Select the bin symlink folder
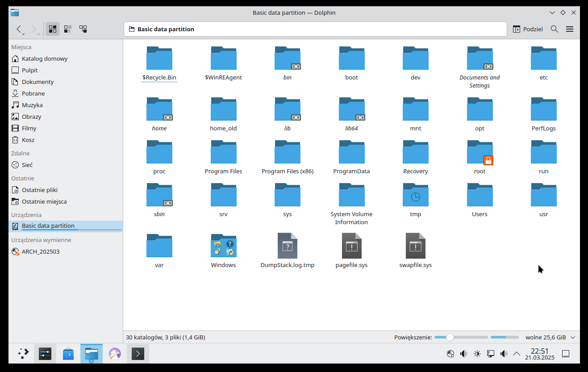 coord(288,64)
